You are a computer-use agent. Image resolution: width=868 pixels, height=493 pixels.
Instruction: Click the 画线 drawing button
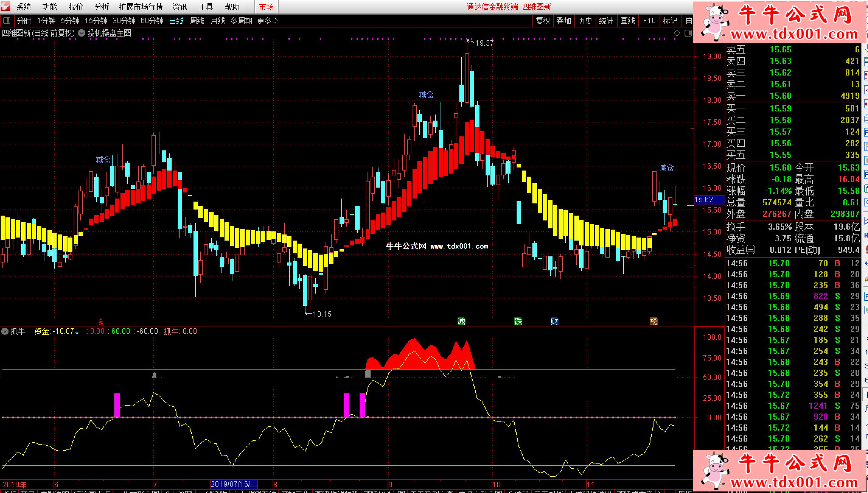click(627, 21)
